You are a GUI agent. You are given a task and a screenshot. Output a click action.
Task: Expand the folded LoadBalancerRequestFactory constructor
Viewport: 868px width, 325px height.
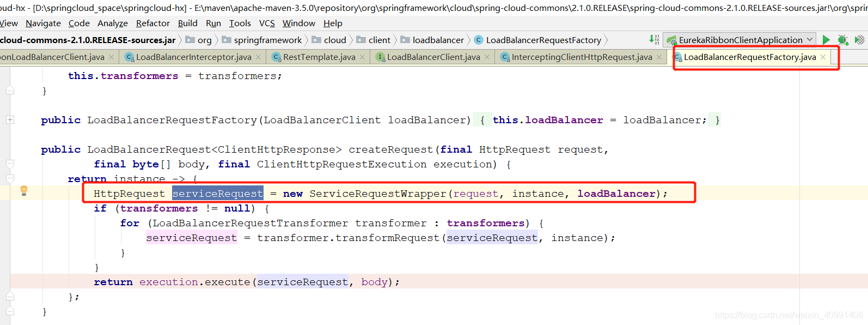(10, 119)
